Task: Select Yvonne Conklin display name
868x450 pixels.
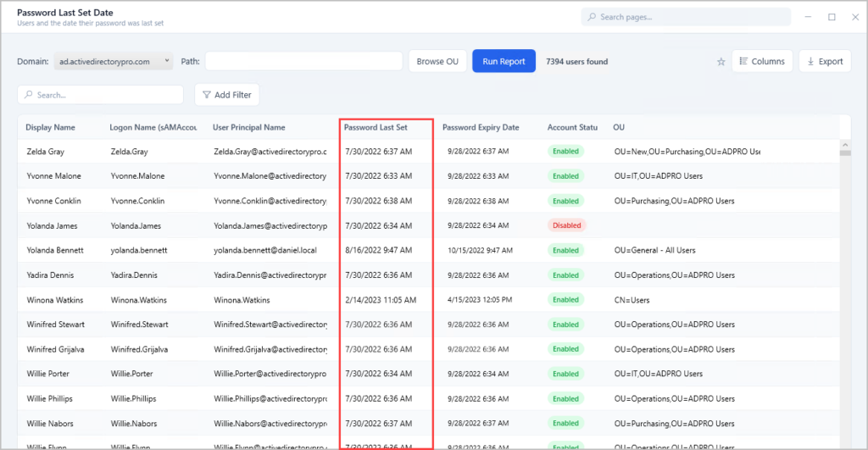Action: (53, 201)
